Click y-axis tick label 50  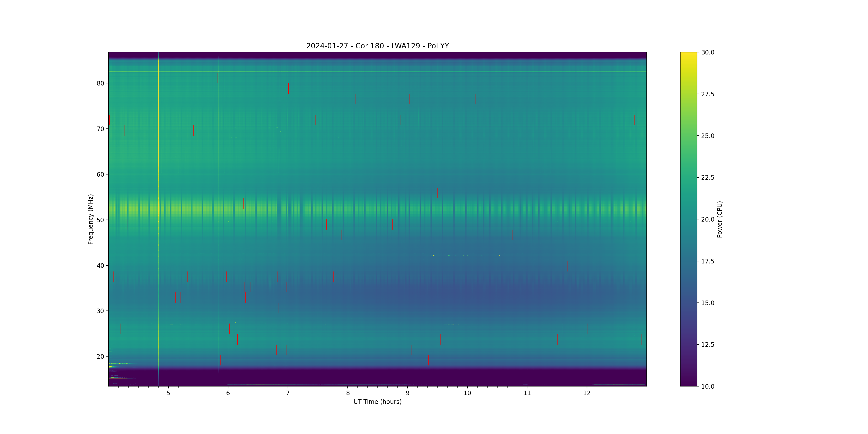(100, 220)
